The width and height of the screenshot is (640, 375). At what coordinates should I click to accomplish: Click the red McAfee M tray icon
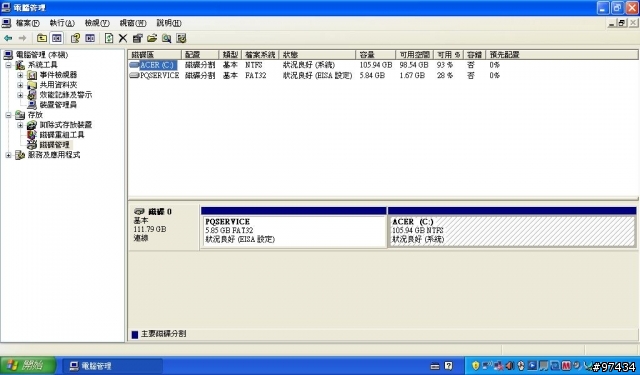click(566, 365)
